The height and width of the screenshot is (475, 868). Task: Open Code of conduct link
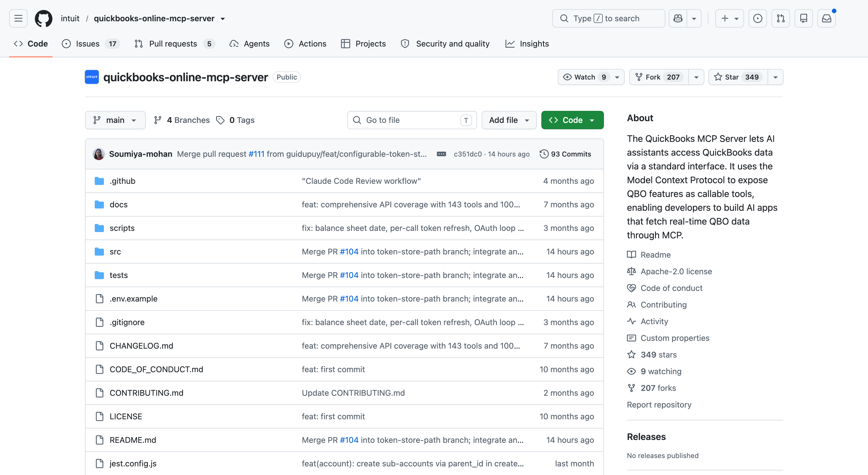point(664,288)
